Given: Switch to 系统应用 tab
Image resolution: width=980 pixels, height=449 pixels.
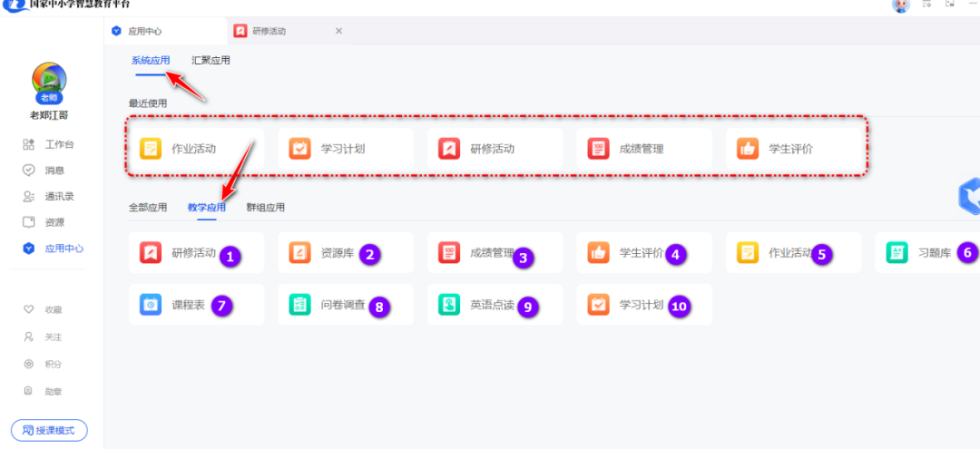Looking at the screenshot, I should tap(150, 61).
